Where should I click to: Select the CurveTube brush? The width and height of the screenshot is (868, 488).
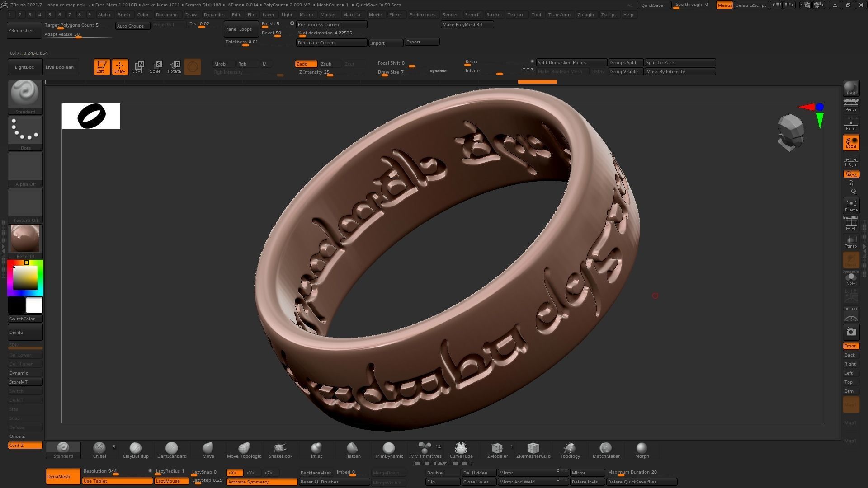[x=461, y=450]
